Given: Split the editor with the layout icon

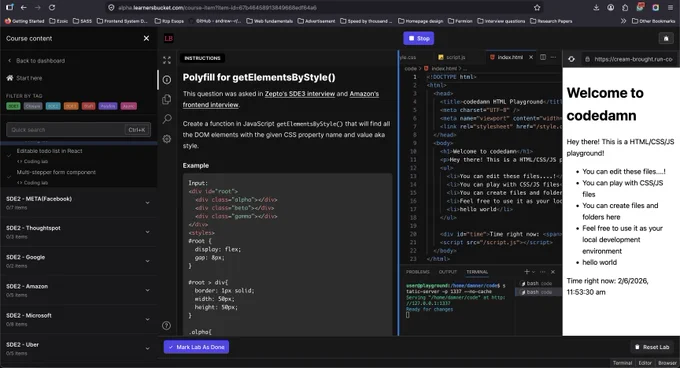Looking at the screenshot, I should coord(543,57).
